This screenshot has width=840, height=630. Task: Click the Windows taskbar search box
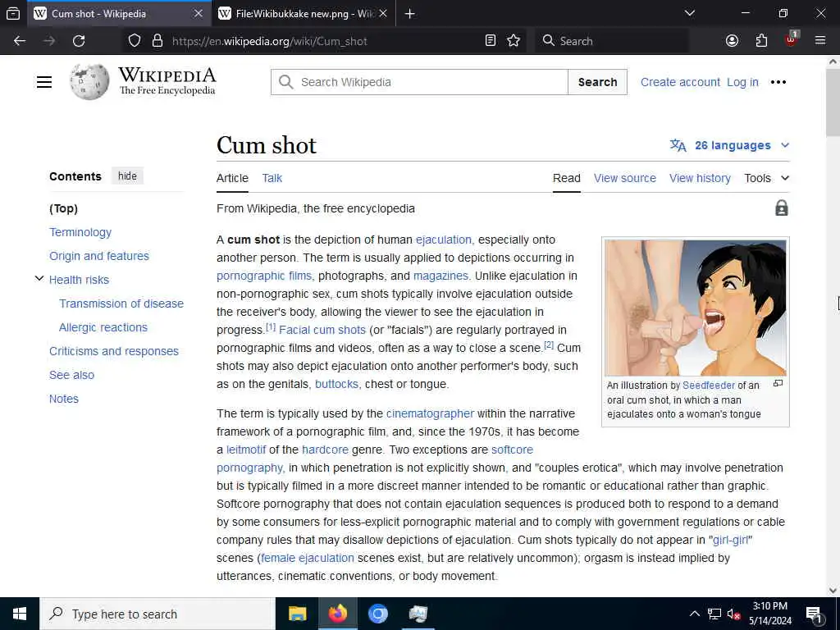pyautogui.click(x=157, y=614)
